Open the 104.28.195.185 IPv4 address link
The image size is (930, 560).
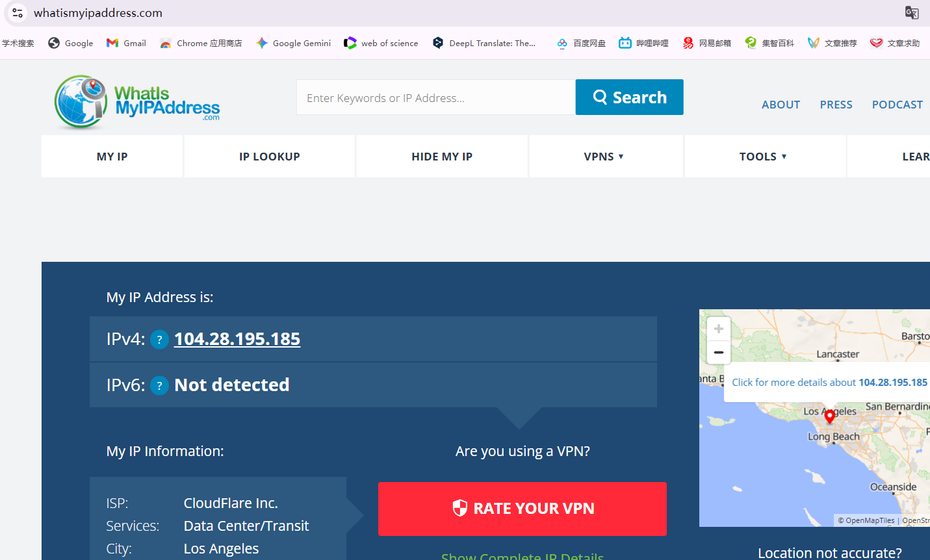click(237, 339)
